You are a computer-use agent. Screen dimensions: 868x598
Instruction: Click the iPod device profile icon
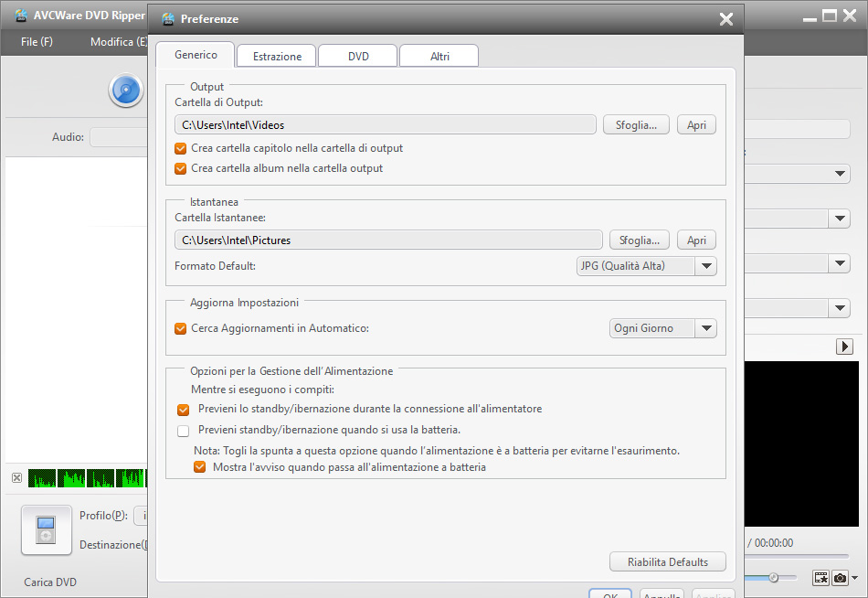[x=46, y=530]
